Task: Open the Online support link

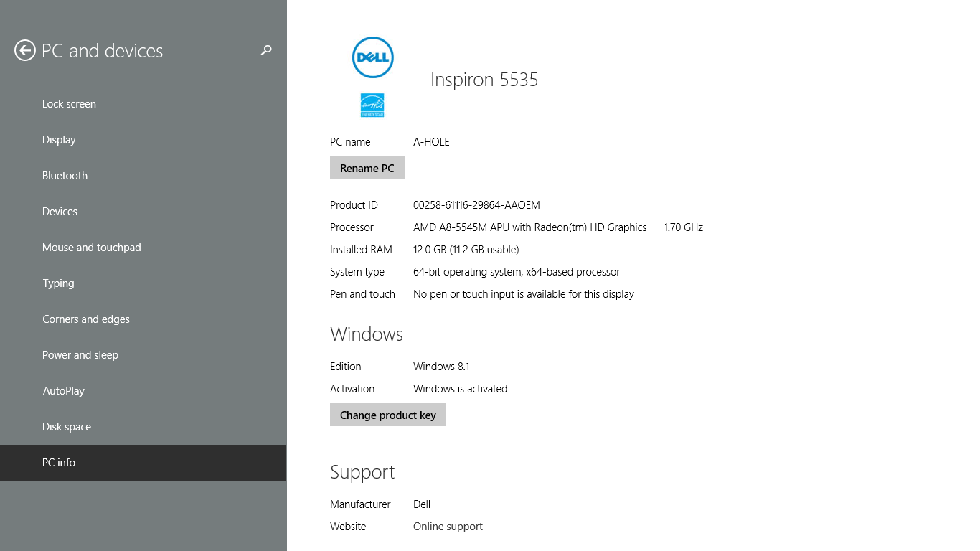Action: (448, 527)
